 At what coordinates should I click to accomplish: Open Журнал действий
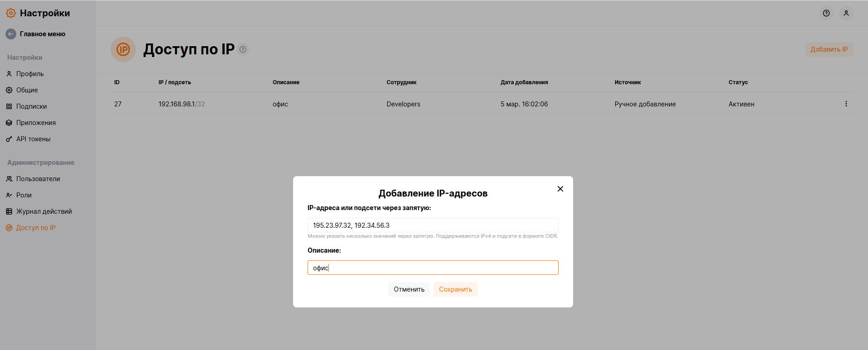click(44, 211)
